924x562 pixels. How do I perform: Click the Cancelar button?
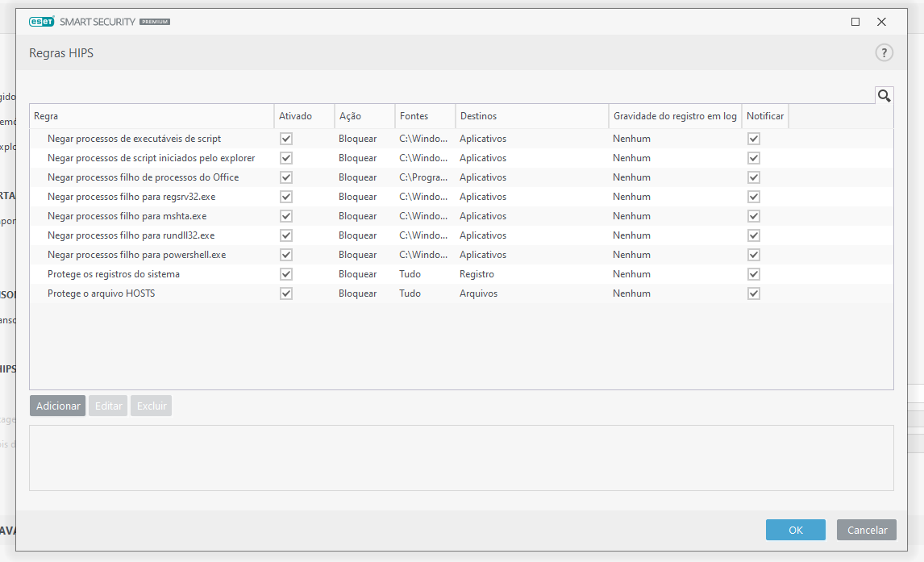867,530
